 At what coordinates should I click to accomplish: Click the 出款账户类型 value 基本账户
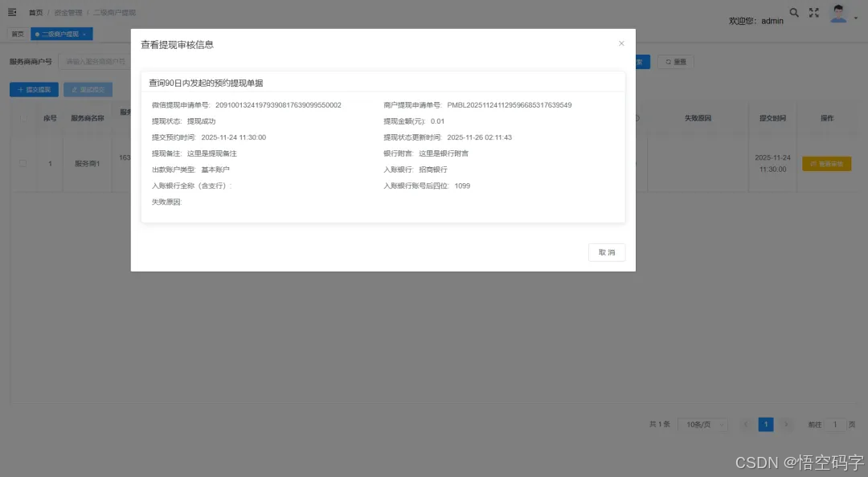215,169
